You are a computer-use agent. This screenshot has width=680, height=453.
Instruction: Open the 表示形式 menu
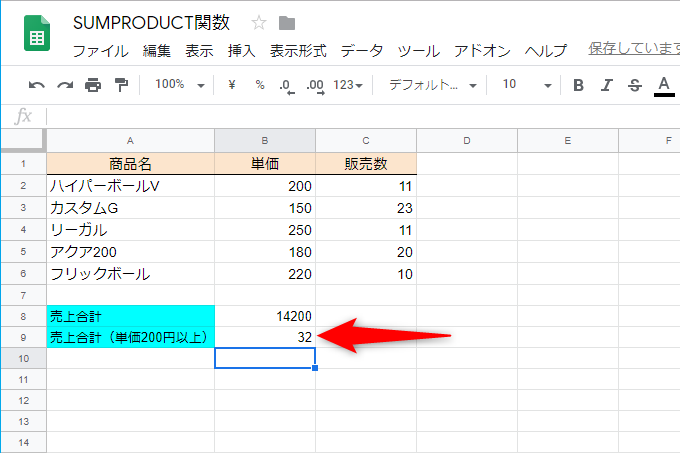tap(298, 51)
